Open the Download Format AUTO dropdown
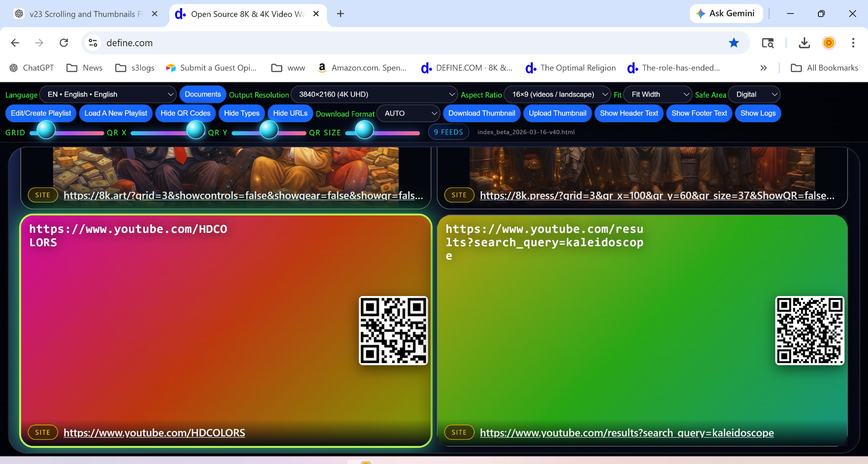This screenshot has height=464, width=868. pos(408,113)
